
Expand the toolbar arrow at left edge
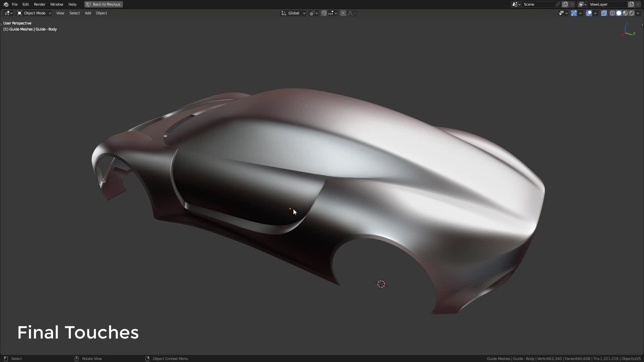click(1, 24)
